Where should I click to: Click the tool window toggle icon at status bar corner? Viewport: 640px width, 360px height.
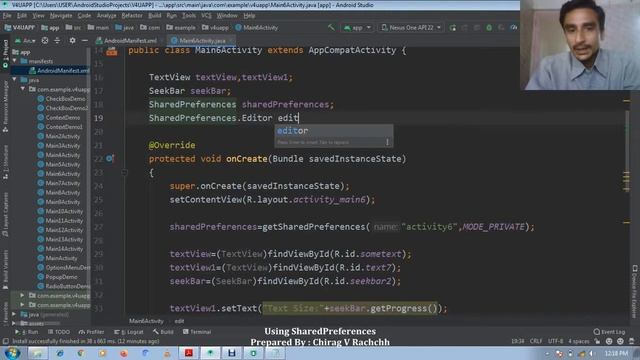pyautogui.click(x=6, y=341)
